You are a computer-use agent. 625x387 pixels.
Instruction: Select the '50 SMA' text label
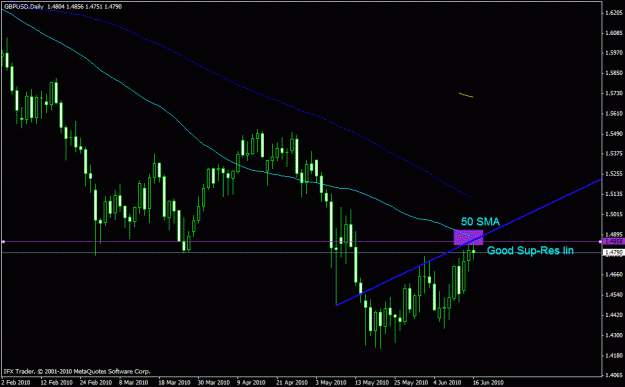[480, 222]
